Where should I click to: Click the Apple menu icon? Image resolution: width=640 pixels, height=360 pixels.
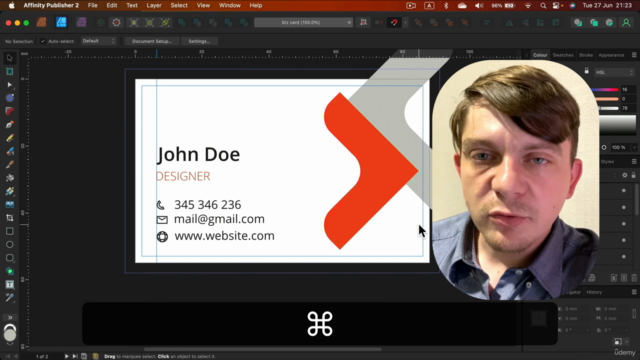pyautogui.click(x=11, y=5)
